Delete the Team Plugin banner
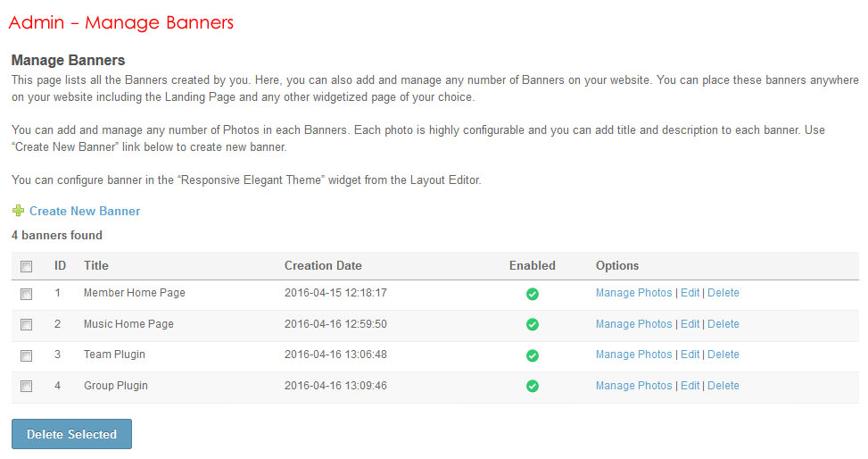Viewport: 868px width, 459px height. 723,355
